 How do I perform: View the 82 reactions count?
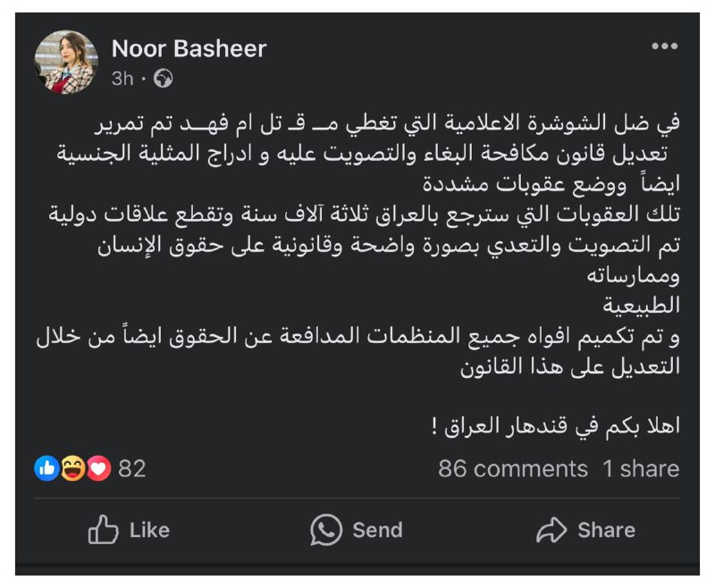pos(132,468)
